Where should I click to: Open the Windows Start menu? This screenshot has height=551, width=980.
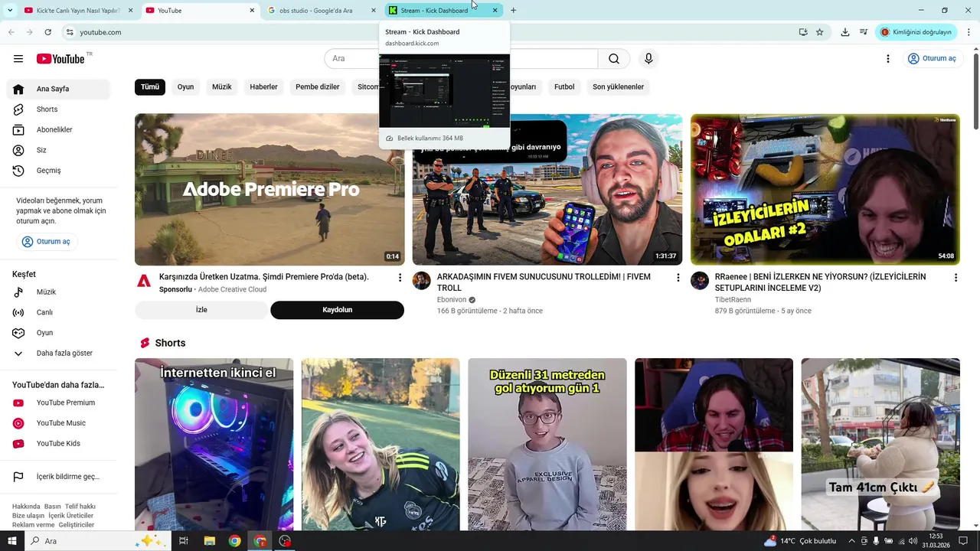(x=12, y=541)
